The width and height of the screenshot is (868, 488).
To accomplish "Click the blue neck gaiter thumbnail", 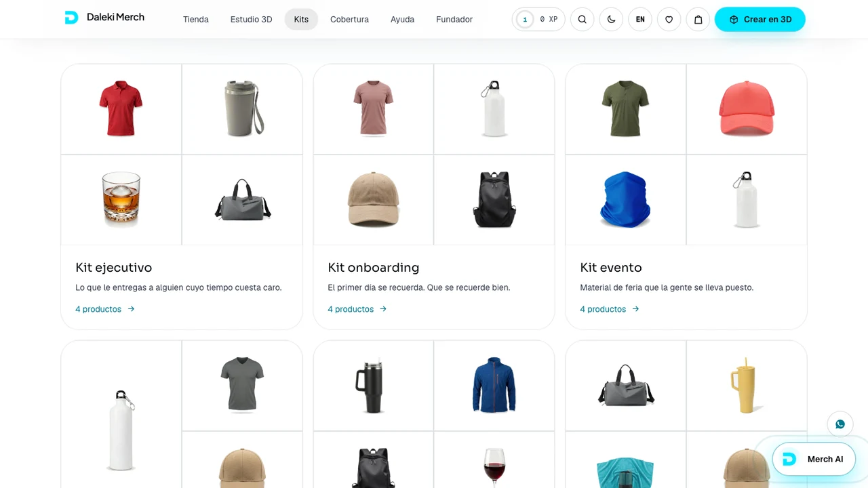I will point(626,200).
